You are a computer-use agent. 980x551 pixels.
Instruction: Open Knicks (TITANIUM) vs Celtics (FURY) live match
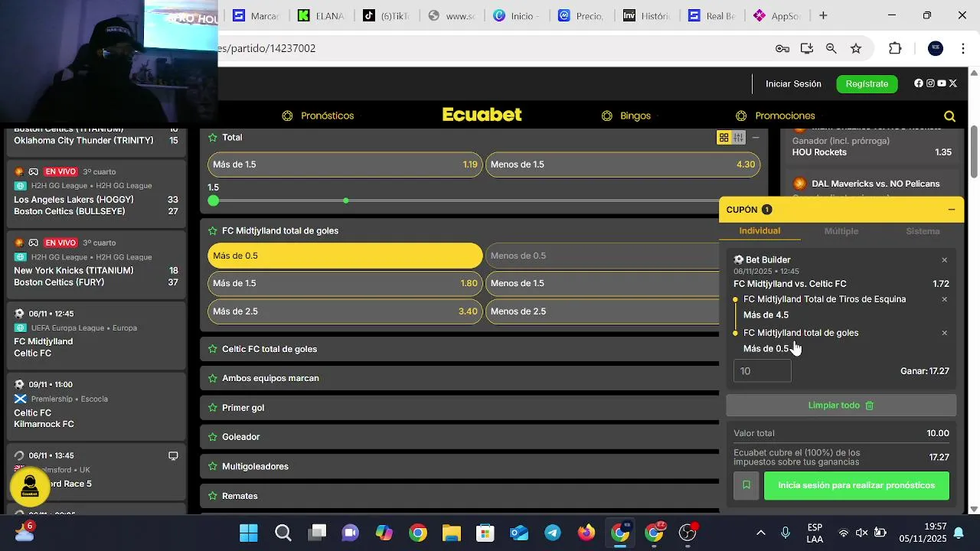pyautogui.click(x=96, y=264)
